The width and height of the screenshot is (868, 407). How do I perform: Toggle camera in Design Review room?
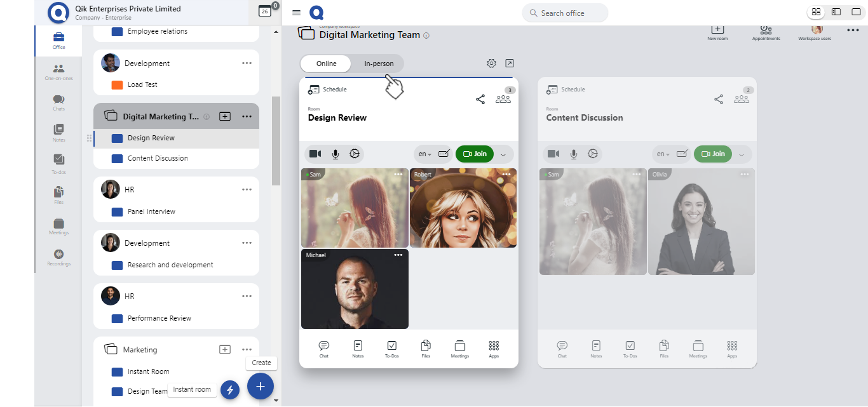click(x=315, y=154)
